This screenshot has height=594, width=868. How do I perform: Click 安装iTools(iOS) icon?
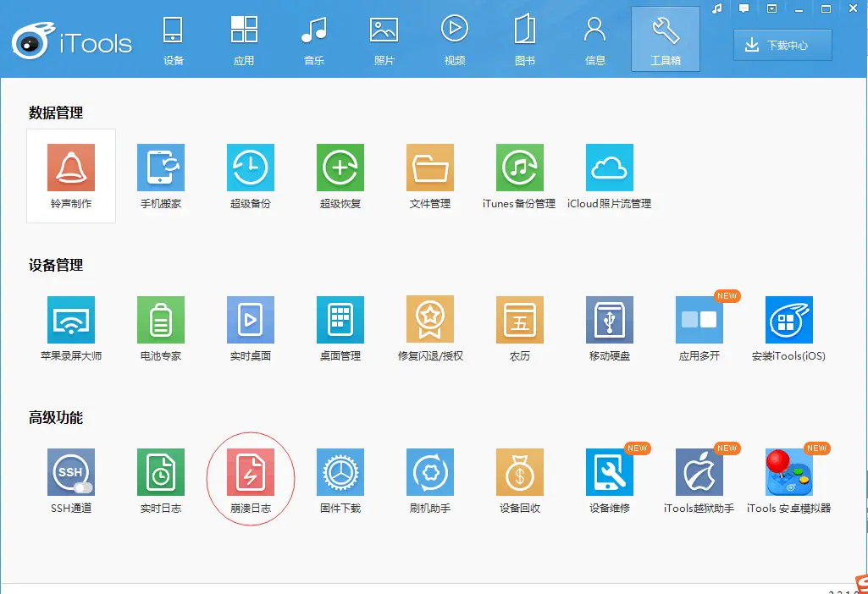click(x=789, y=320)
